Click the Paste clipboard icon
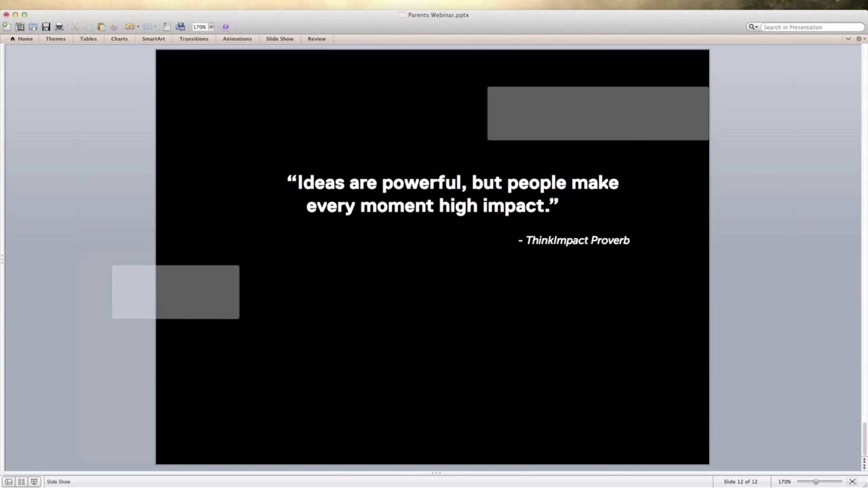The width and height of the screenshot is (868, 488). 101,27
